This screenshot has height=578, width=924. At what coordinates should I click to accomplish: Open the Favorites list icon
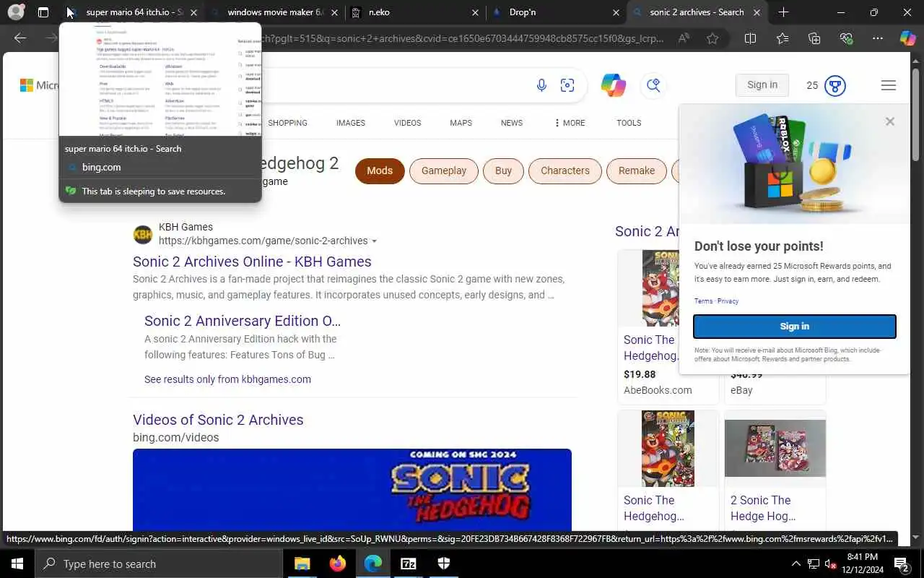pos(783,38)
